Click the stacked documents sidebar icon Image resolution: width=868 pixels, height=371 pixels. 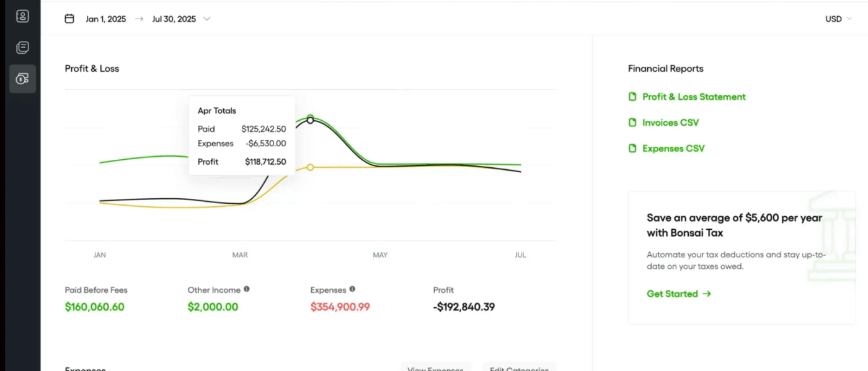22,48
